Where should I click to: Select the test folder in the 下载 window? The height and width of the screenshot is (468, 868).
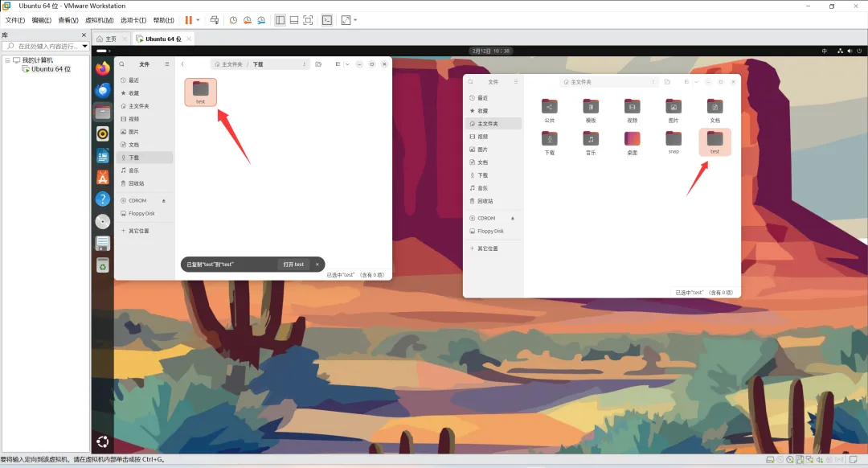point(200,92)
